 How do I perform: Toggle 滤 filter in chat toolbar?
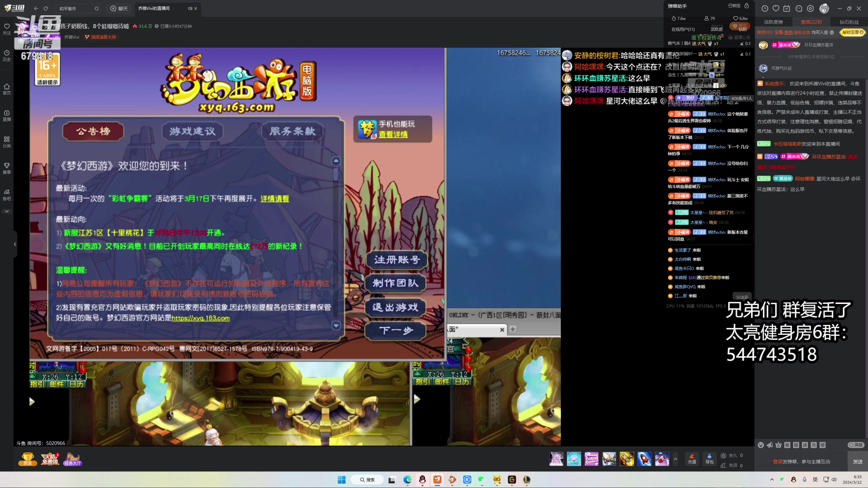click(805, 445)
